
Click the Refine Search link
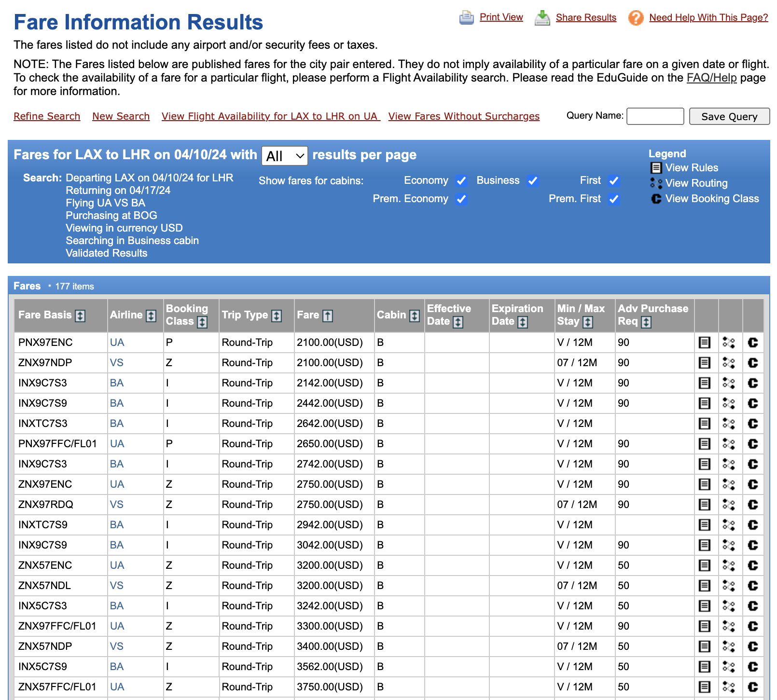[47, 116]
